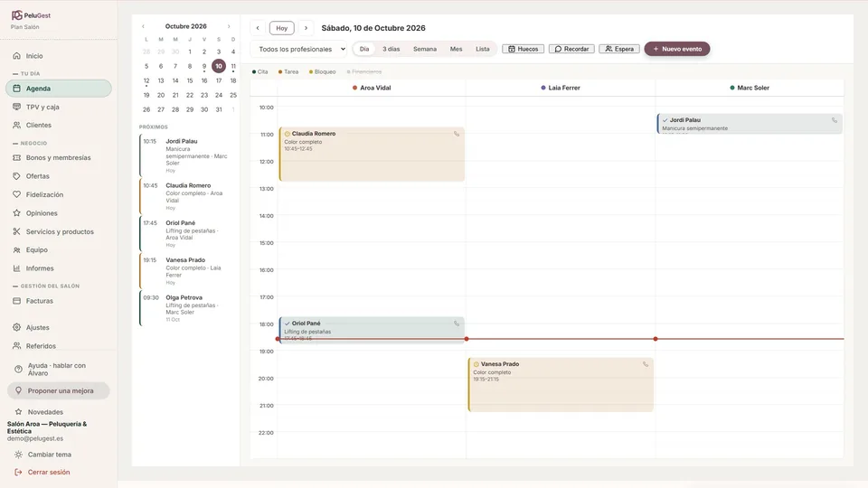Collapse the NEGOCIO sidebar section

29,144
